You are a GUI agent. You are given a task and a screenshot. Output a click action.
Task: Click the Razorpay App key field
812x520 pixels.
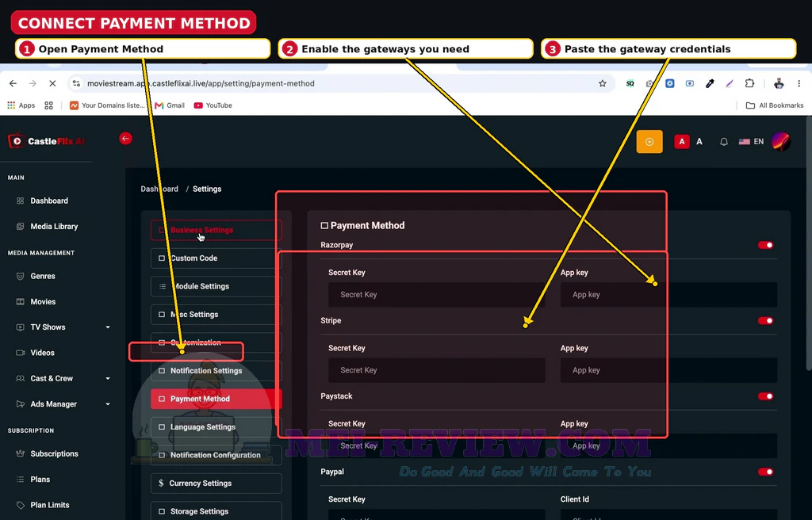point(668,295)
